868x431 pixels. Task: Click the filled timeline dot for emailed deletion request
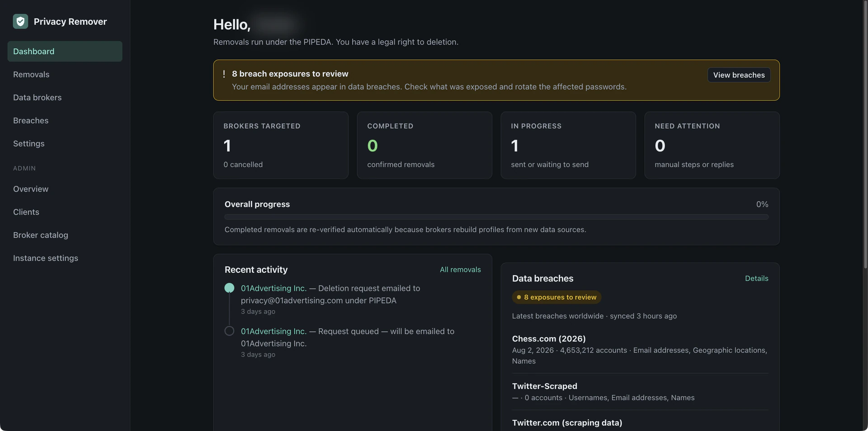(229, 288)
